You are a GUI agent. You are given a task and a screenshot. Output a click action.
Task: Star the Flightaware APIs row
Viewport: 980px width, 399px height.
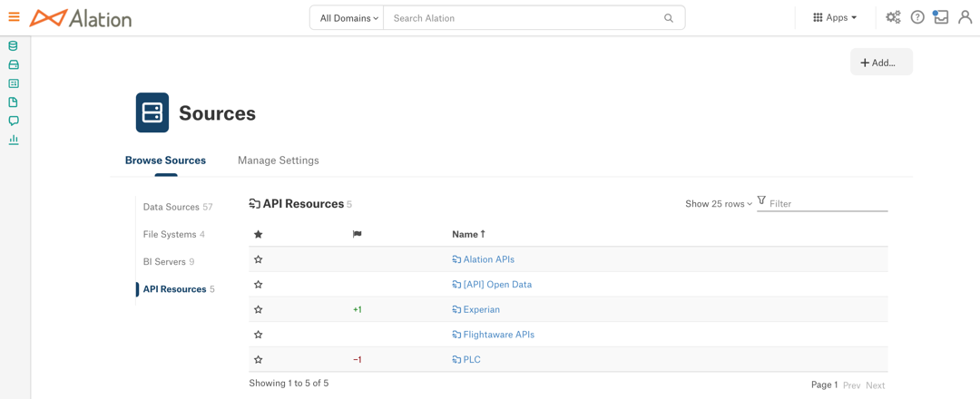pos(258,335)
